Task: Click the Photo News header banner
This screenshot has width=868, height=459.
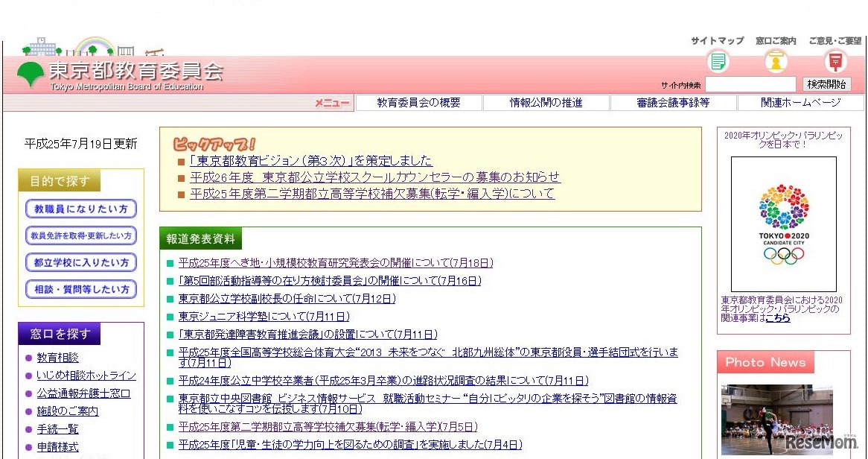Action: tap(765, 361)
